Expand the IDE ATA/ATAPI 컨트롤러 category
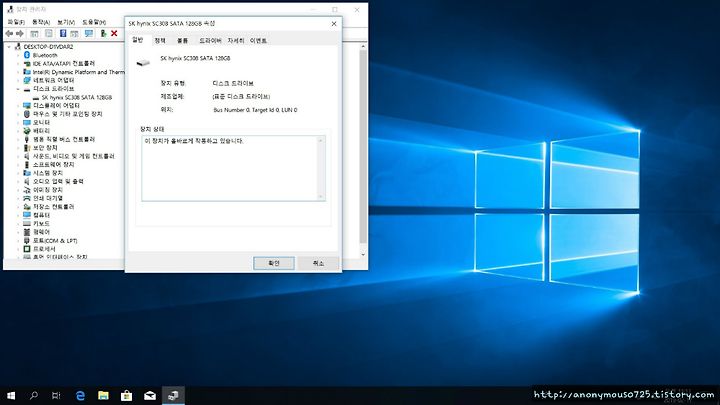 coord(18,64)
